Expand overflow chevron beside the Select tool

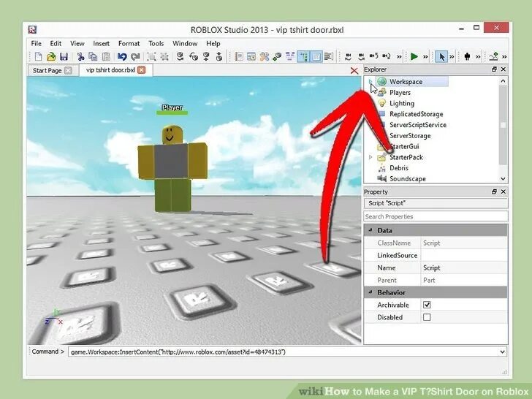[x=452, y=57]
